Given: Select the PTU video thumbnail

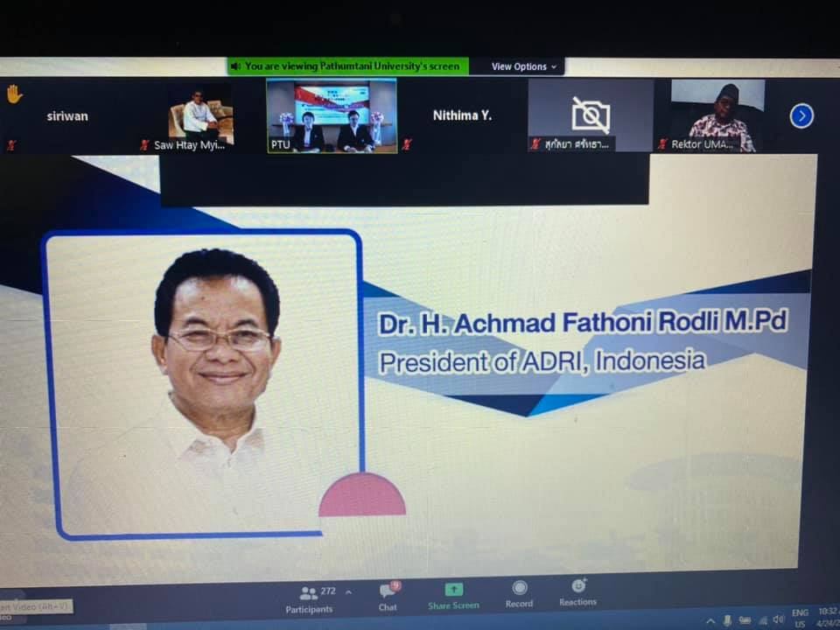Looking at the screenshot, I should (x=332, y=115).
